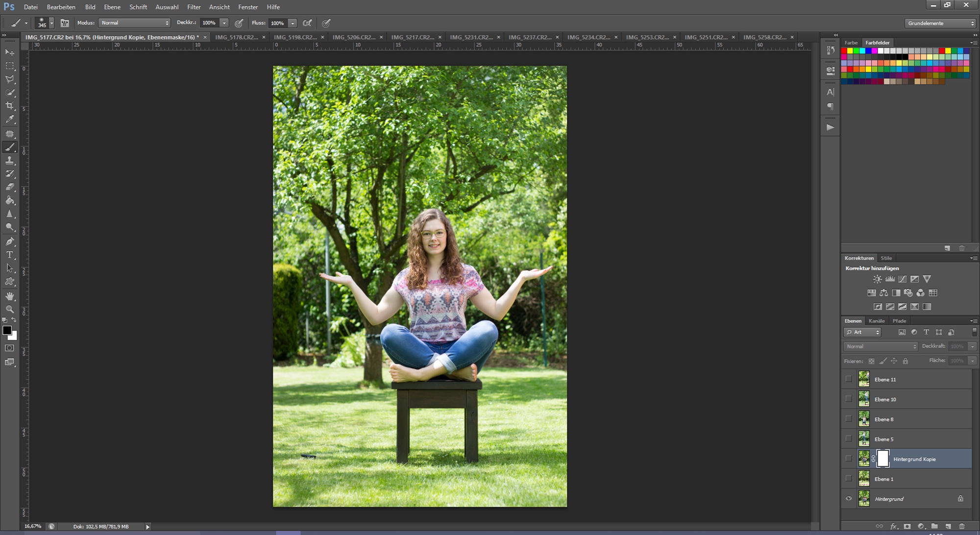This screenshot has height=535, width=980.
Task: Expand the Deckkr. opacity dropdown arrow
Action: [224, 23]
